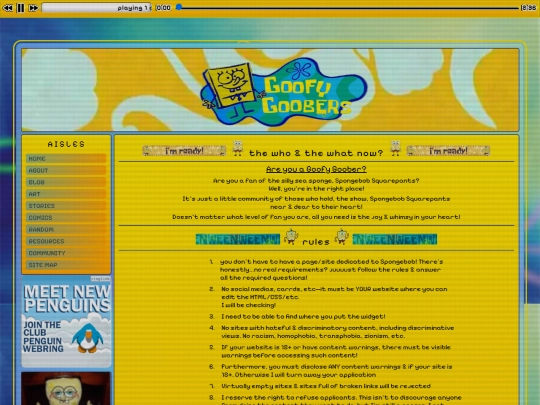Click the 'playing' track title display

click(96, 8)
